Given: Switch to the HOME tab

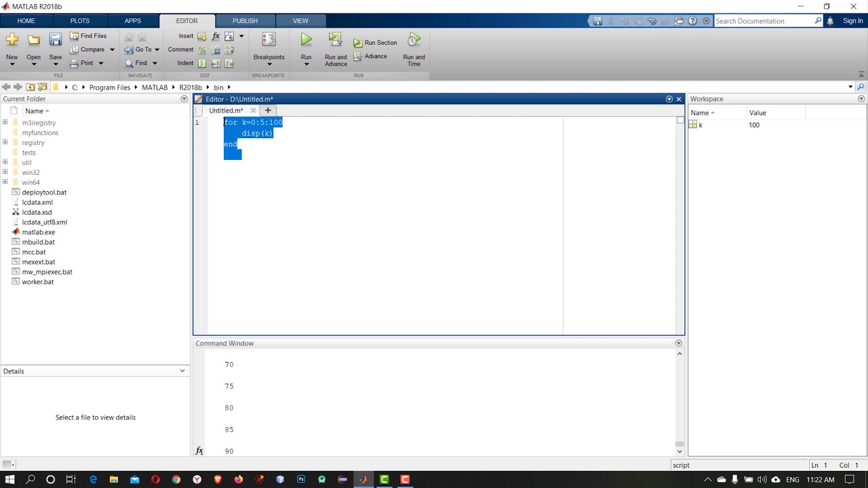Looking at the screenshot, I should pos(26,20).
